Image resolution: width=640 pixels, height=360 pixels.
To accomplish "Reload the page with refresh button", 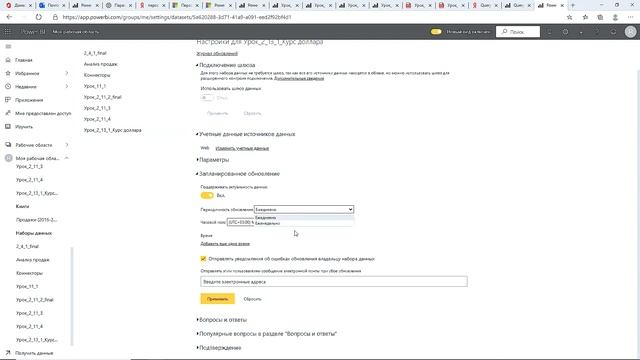I will [38, 17].
